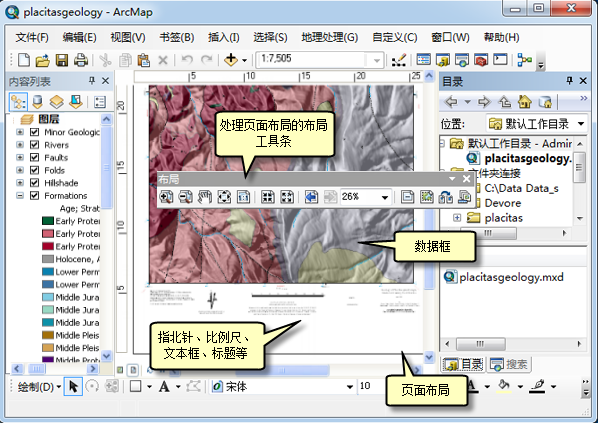The image size is (598, 423).
Task: Toggle the Formations layer checkbox
Action: pyautogui.click(x=34, y=195)
